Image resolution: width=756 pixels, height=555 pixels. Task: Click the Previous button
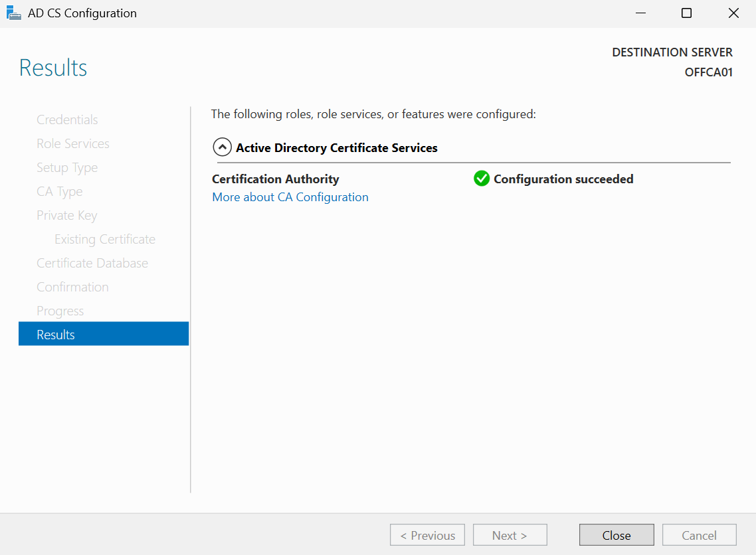point(427,535)
